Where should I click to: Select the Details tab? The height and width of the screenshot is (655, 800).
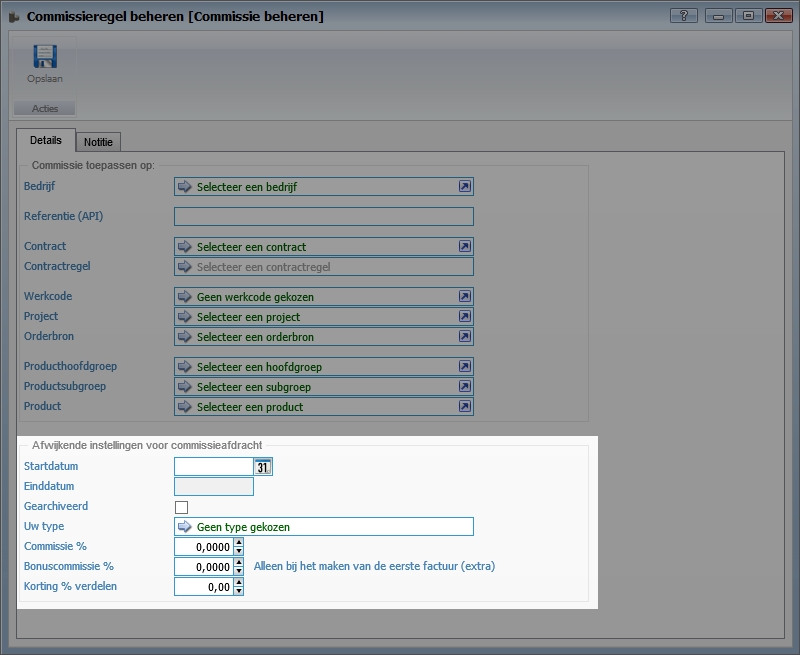(x=46, y=141)
